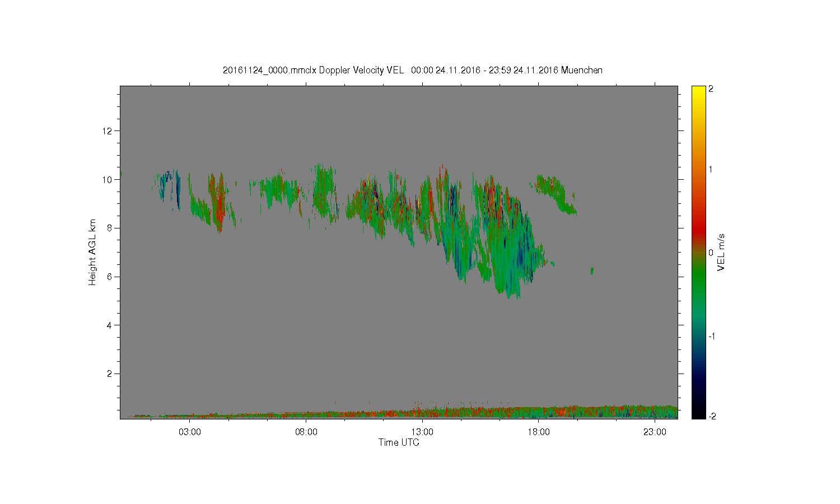Viewport: 840px width, 504px height.
Task: Click the low-level echo layer near the ground at 18:00
Action: tap(539, 413)
